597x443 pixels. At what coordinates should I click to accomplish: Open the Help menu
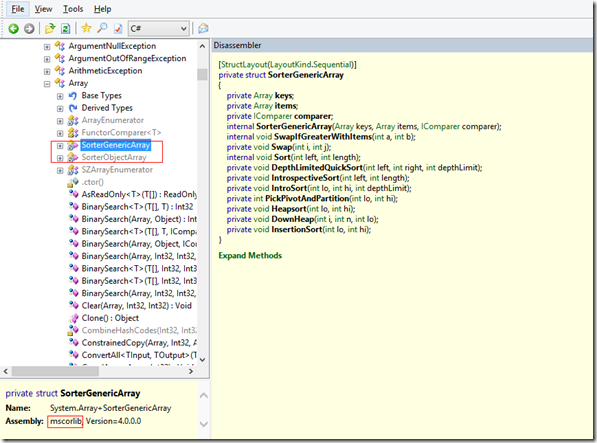(102, 9)
